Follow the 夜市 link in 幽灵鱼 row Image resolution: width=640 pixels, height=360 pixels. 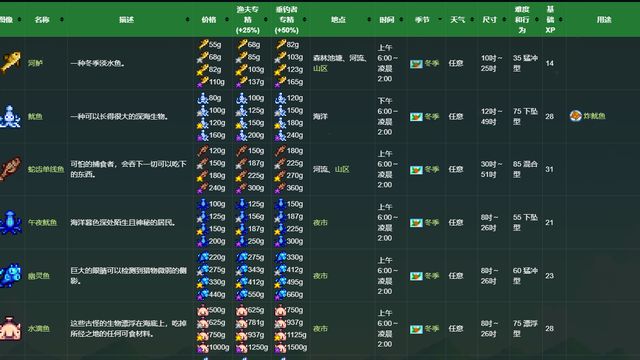pos(320,276)
